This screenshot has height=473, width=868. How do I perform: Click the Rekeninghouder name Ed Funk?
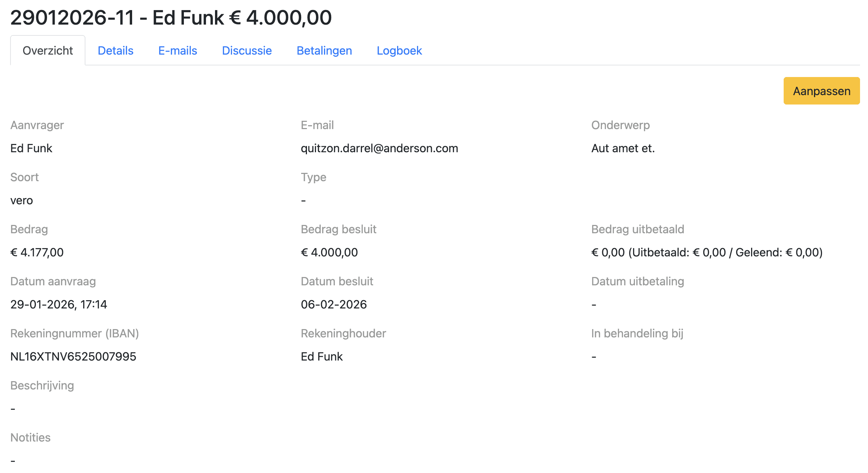[x=321, y=357]
